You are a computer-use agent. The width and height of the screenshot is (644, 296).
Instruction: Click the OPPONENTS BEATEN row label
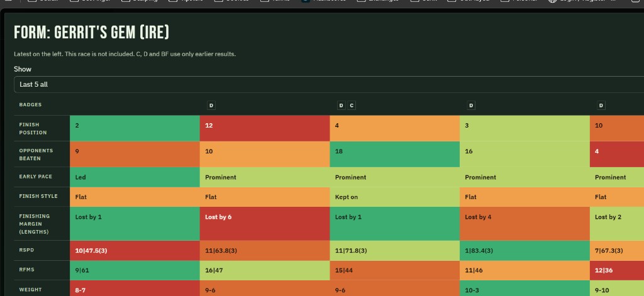(35, 155)
